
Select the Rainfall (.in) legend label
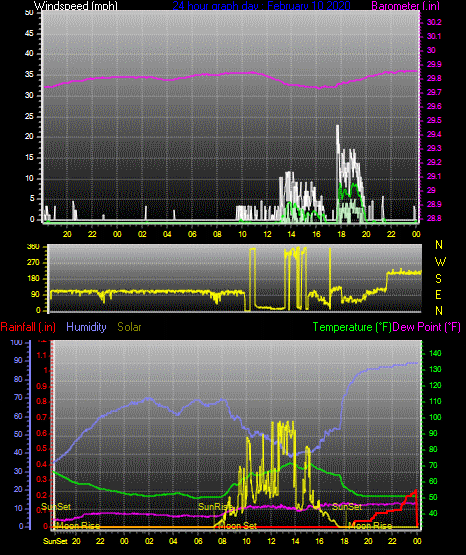pos(28,327)
